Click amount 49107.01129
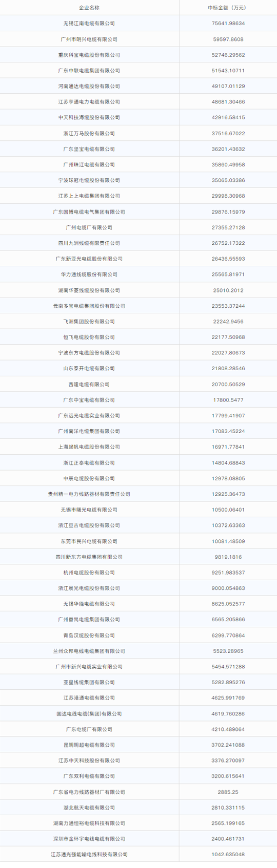The image size is (277, 868). click(x=228, y=86)
